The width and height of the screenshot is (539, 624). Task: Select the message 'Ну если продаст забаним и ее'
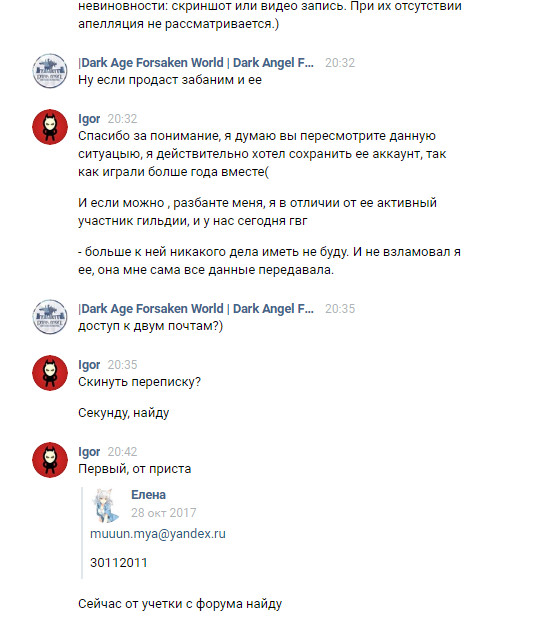tap(170, 80)
